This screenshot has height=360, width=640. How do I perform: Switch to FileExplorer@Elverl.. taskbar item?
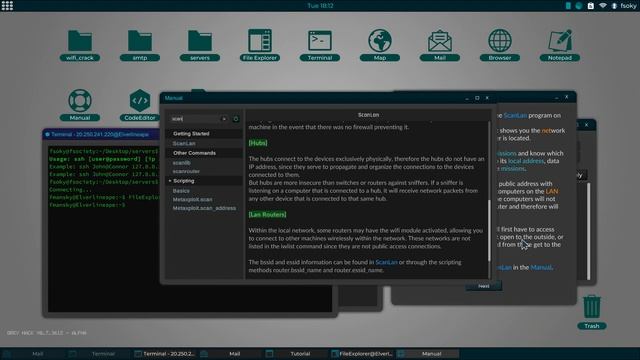click(362, 353)
